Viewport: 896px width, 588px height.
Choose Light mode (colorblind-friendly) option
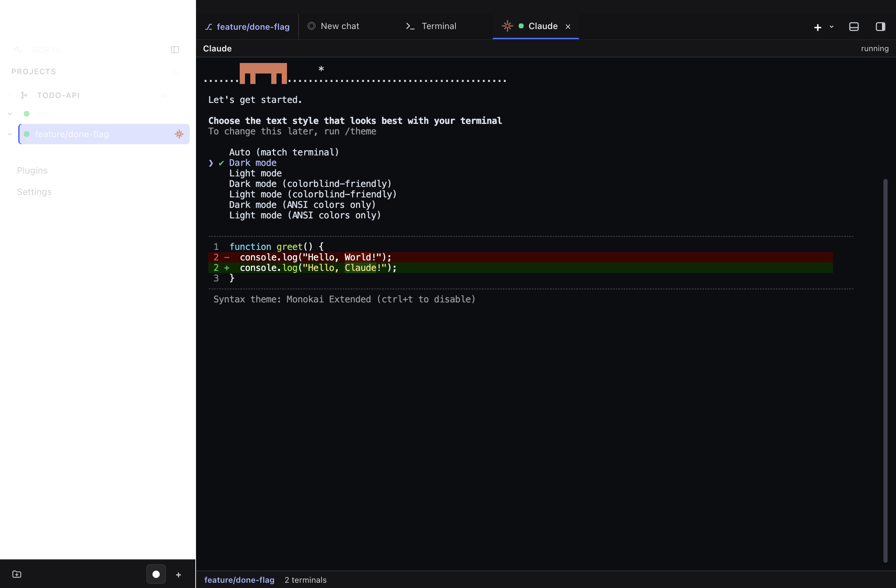pyautogui.click(x=313, y=194)
